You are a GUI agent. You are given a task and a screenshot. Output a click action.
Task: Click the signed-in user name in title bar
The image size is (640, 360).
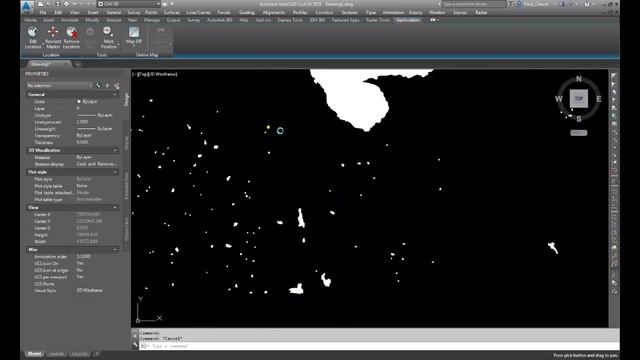[536, 4]
